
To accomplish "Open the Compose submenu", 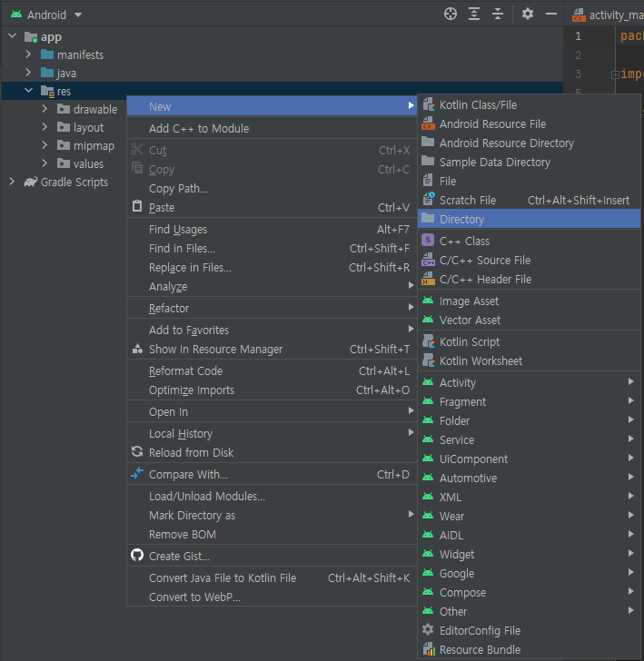I will click(529, 592).
